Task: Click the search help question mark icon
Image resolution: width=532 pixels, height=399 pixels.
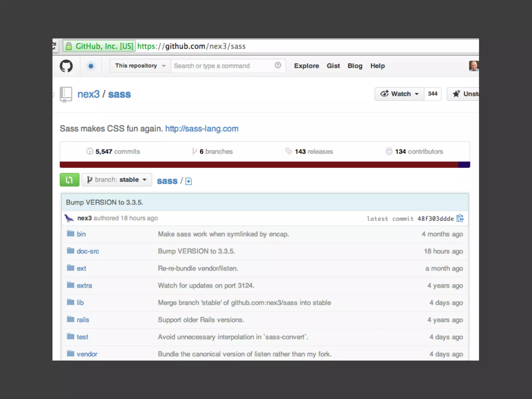Action: tap(278, 65)
